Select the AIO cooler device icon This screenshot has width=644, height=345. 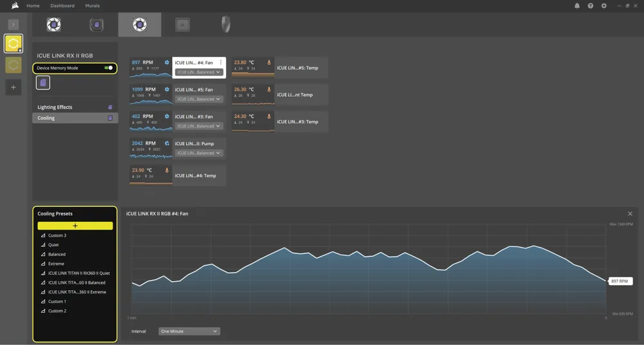97,25
